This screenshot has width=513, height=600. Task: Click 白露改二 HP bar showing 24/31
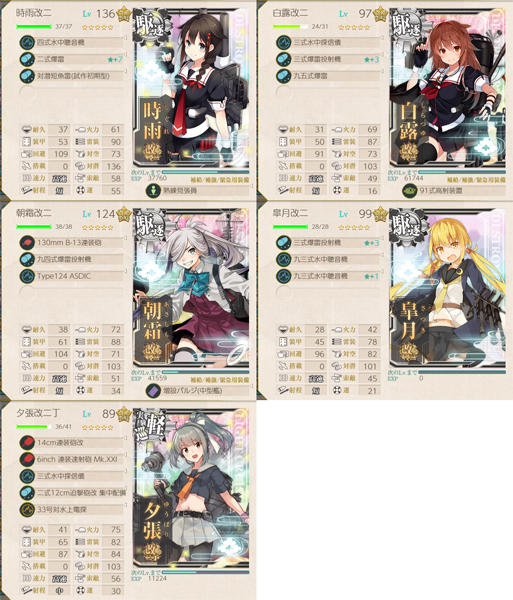[290, 27]
